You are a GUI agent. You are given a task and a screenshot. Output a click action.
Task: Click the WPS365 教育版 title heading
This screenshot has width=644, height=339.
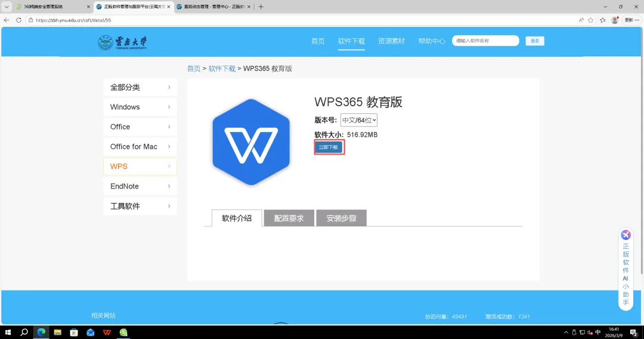click(358, 102)
